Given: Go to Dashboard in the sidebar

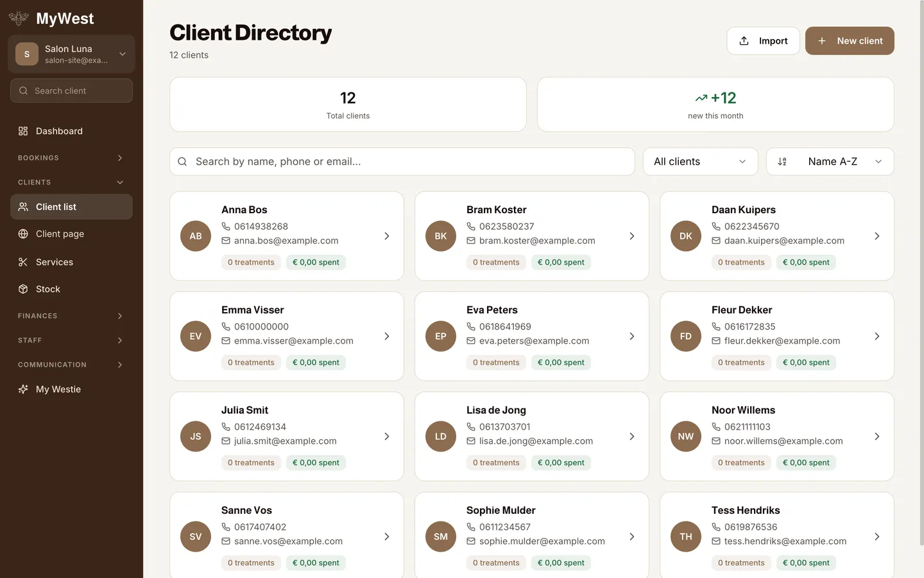Looking at the screenshot, I should point(71,131).
